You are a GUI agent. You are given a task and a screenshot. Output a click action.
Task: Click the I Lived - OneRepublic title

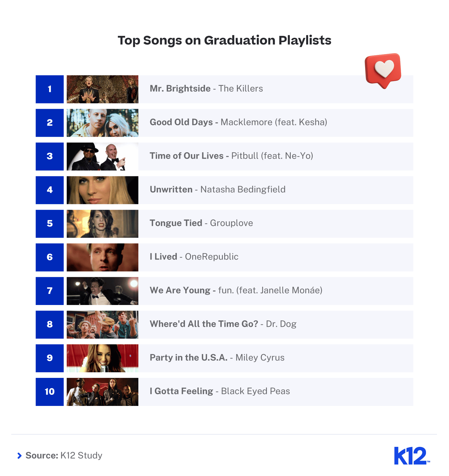pos(194,257)
